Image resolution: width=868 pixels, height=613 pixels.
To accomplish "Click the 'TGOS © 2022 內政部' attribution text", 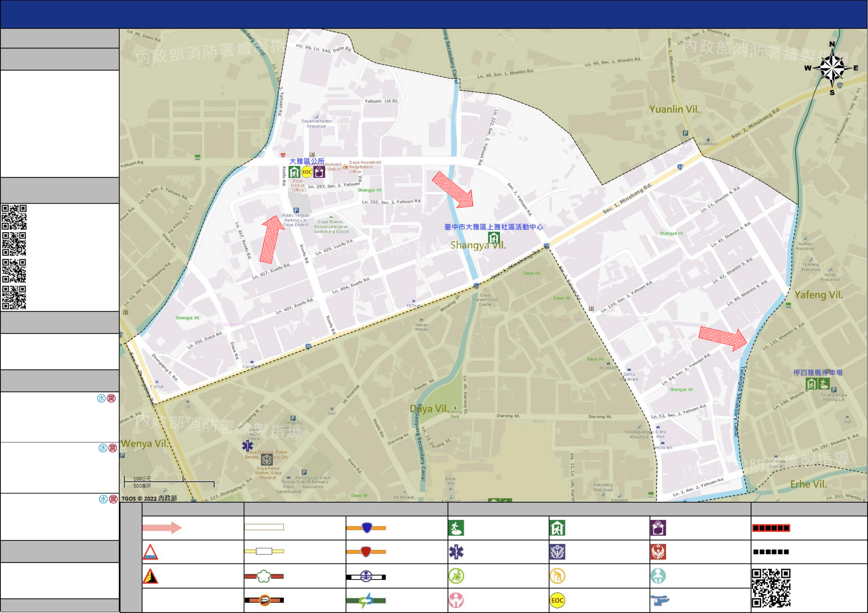I will click(x=149, y=498).
